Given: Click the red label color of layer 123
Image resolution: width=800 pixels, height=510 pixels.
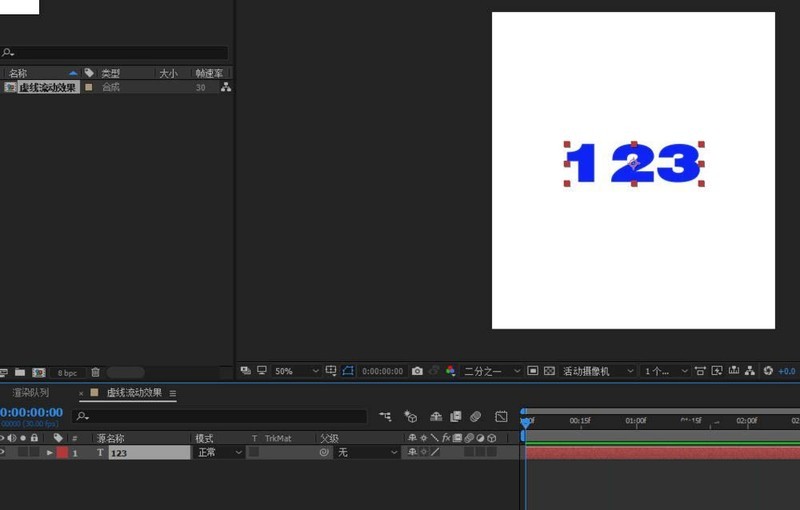Looking at the screenshot, I should pos(62,453).
